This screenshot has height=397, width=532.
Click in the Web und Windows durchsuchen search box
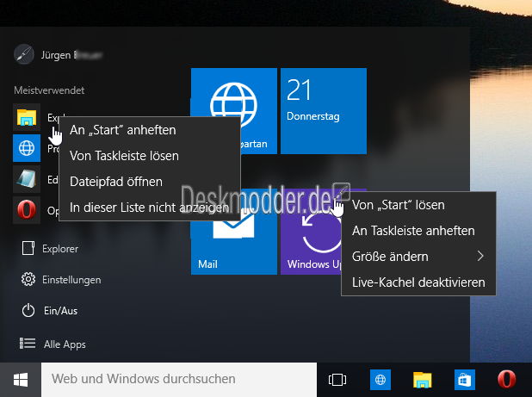[179, 380]
